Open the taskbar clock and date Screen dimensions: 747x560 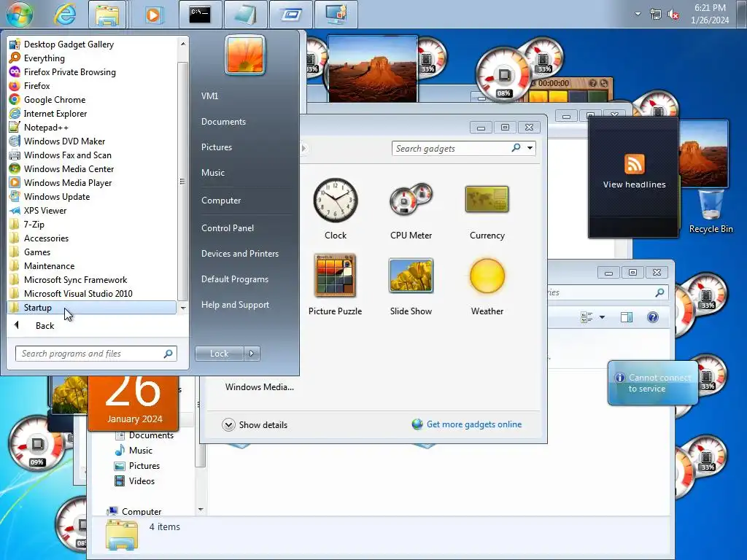[710, 14]
